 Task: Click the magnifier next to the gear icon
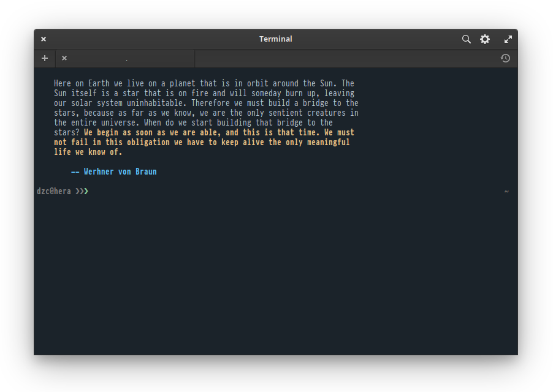click(467, 39)
